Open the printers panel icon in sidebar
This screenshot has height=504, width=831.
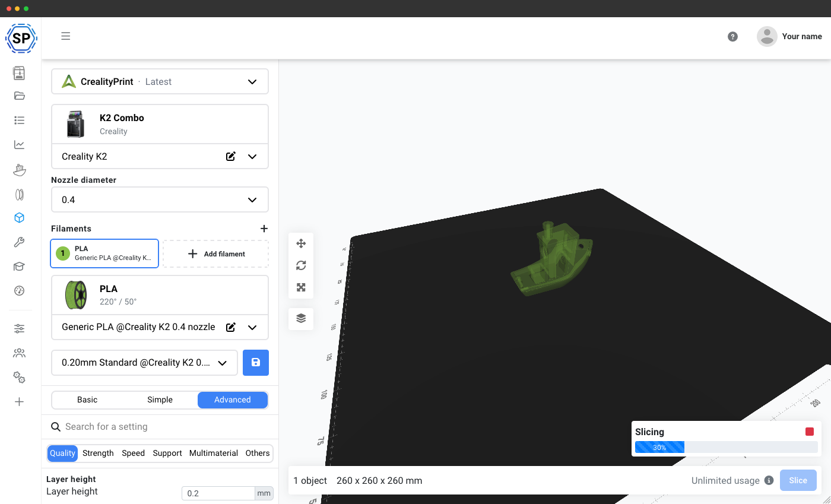tap(19, 73)
